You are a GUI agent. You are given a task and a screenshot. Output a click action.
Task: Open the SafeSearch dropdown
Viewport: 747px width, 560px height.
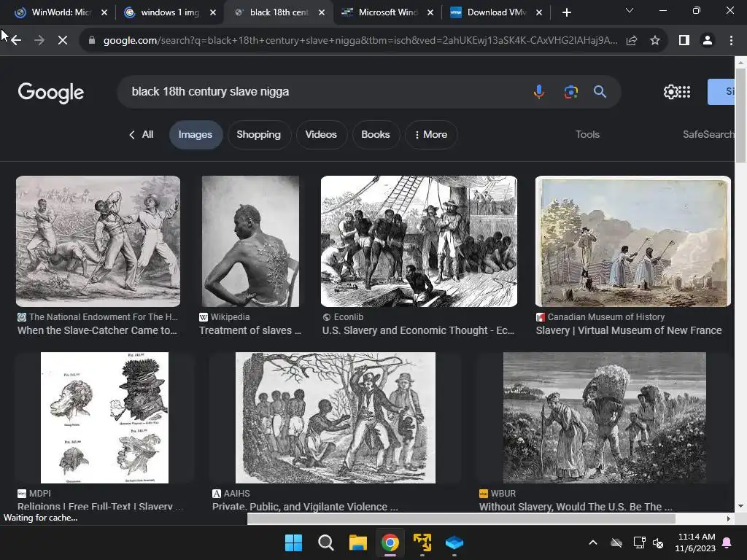coord(708,135)
